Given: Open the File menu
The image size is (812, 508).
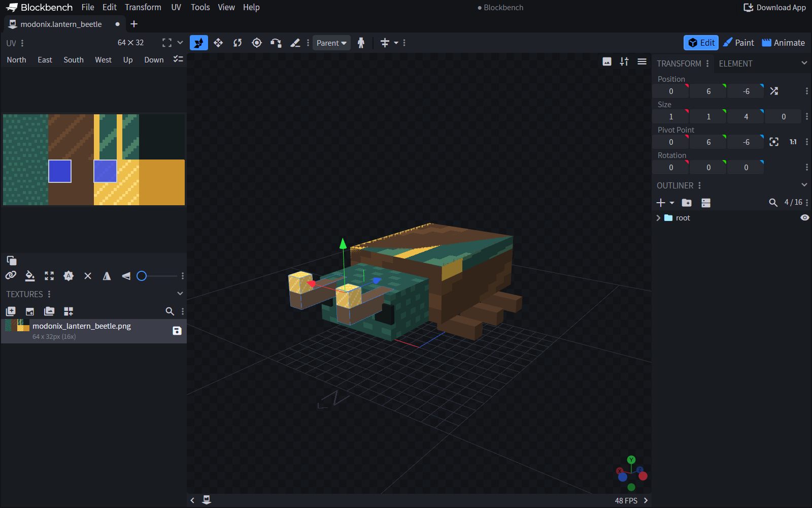Looking at the screenshot, I should click(88, 7).
